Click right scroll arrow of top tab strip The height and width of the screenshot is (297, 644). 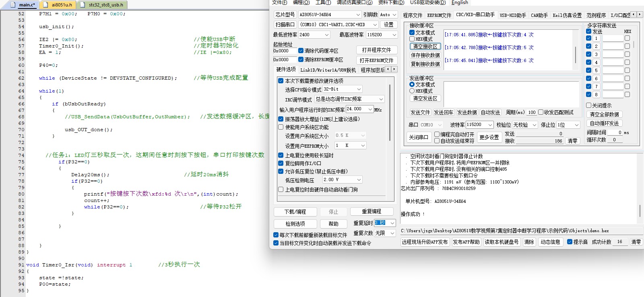(640, 14)
